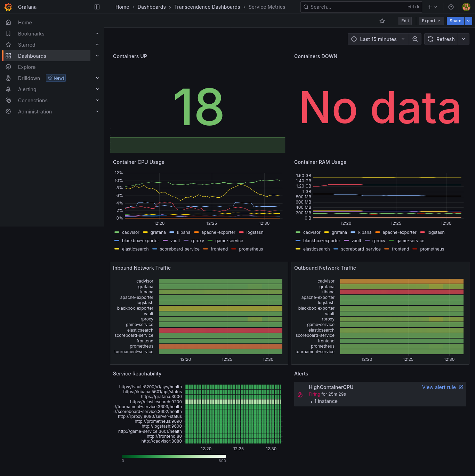Click the Alerting bell icon
Viewport: 475px width, 476px height.
click(x=8, y=89)
